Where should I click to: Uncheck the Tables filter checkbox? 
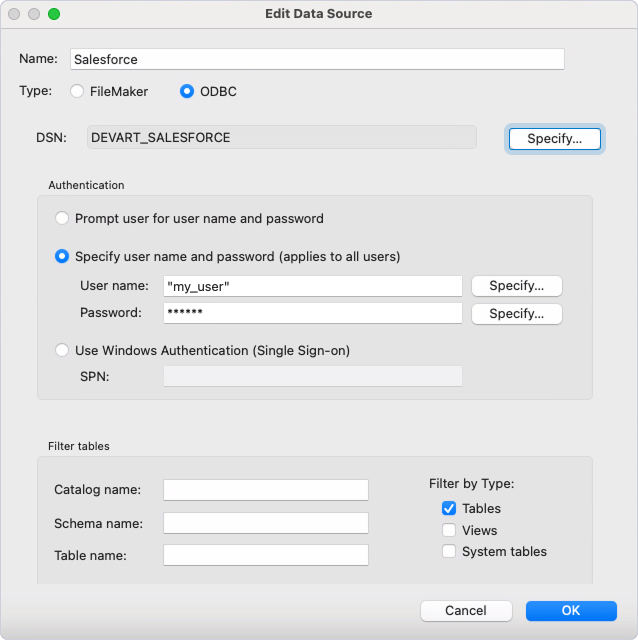point(449,508)
